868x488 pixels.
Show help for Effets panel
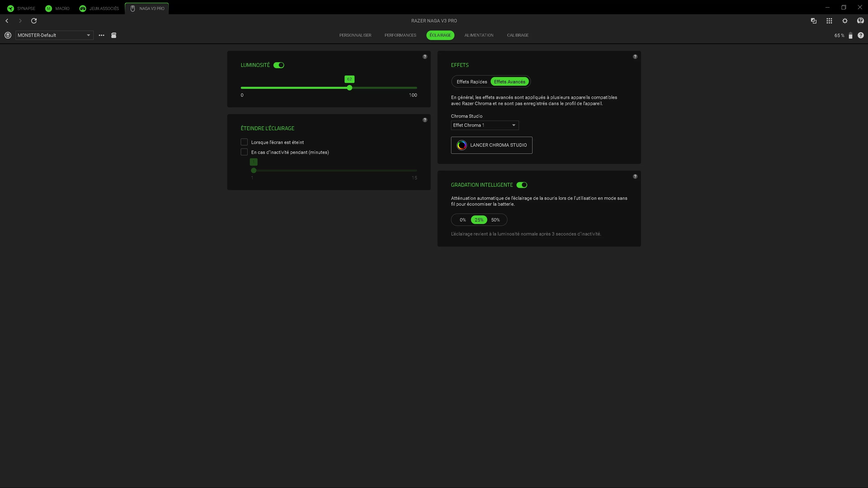[x=635, y=57]
